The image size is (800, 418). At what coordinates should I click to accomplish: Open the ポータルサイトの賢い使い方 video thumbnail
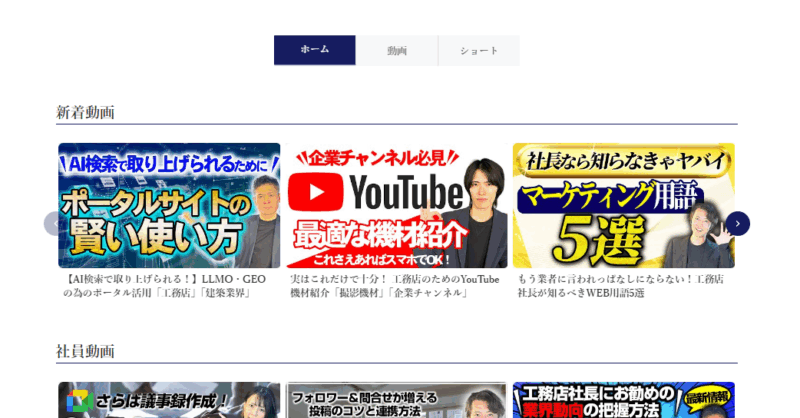click(169, 205)
